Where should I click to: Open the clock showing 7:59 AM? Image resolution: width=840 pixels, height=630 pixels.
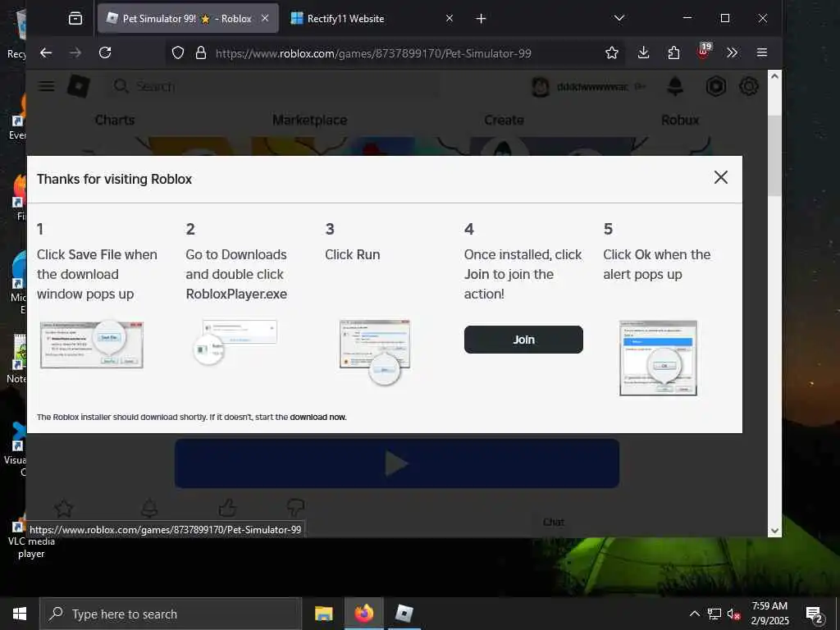(769, 614)
